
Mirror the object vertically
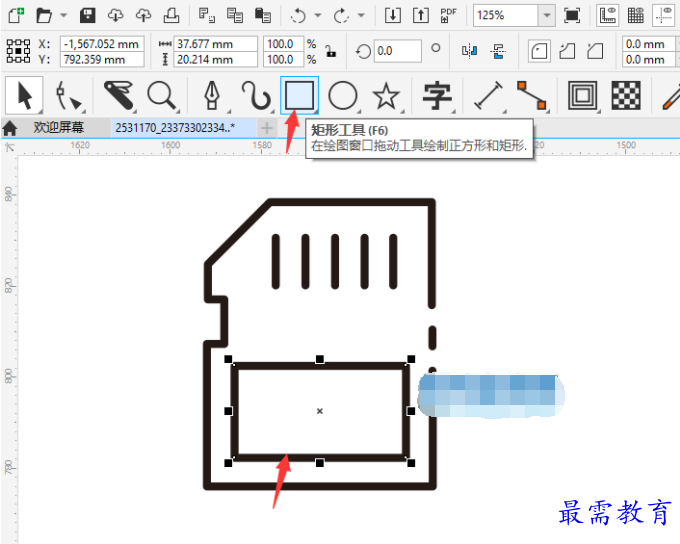click(x=498, y=51)
